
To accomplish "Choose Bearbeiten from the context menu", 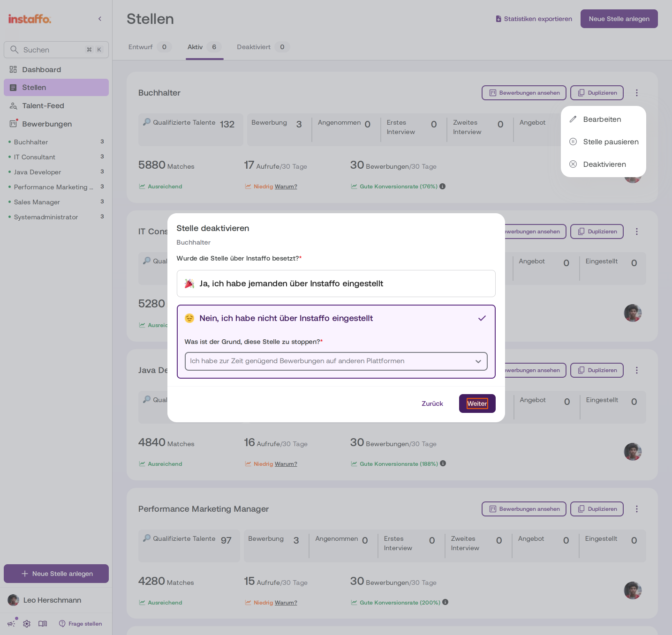I will [x=603, y=120].
